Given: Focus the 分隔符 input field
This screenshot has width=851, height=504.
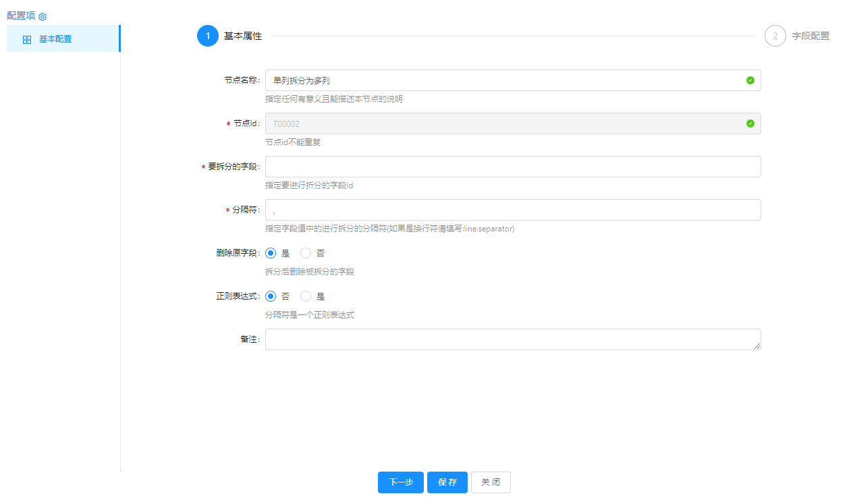Looking at the screenshot, I should pyautogui.click(x=513, y=210).
